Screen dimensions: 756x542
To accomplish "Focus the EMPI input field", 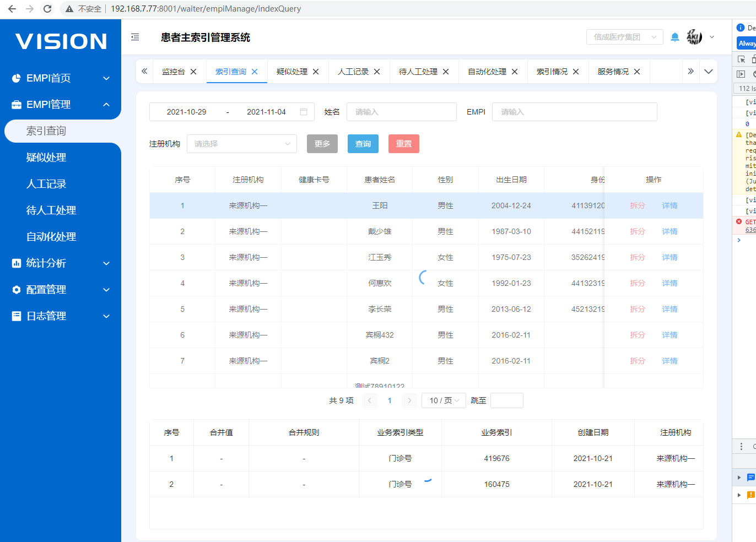I will click(575, 112).
